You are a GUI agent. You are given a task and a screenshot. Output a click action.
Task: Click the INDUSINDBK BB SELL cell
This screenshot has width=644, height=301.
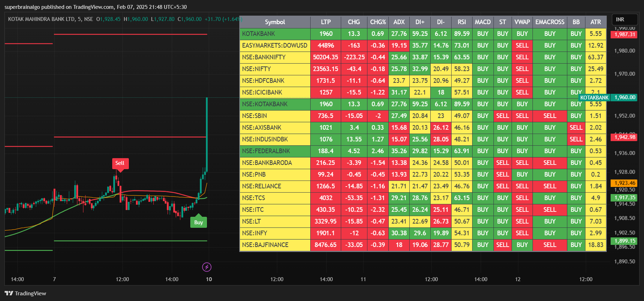coord(576,139)
